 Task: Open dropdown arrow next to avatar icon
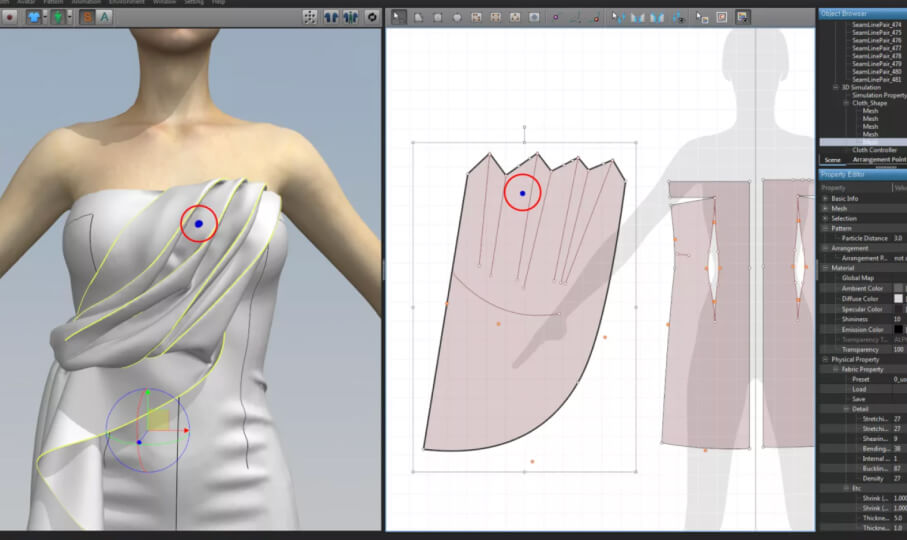pyautogui.click(x=72, y=17)
